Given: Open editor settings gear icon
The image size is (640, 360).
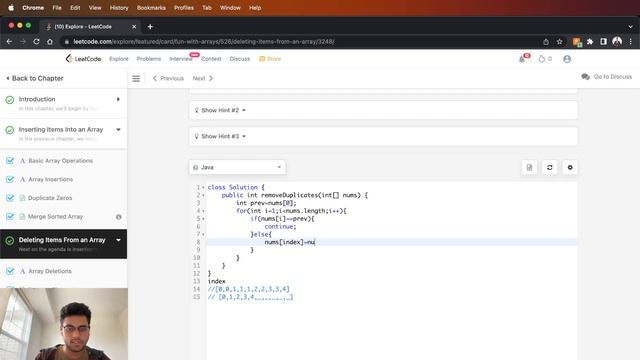Looking at the screenshot, I should [x=570, y=167].
